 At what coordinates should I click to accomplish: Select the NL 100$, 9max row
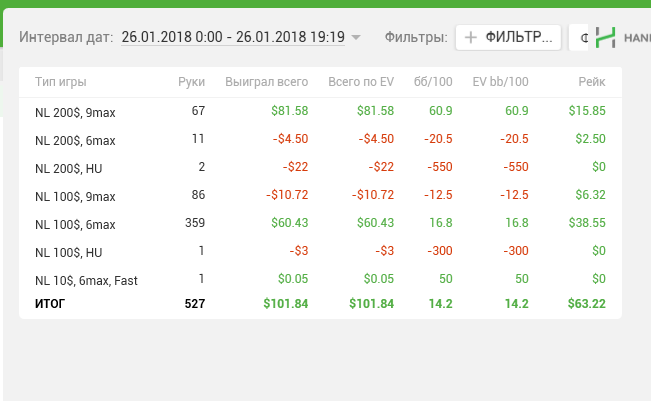pos(76,196)
